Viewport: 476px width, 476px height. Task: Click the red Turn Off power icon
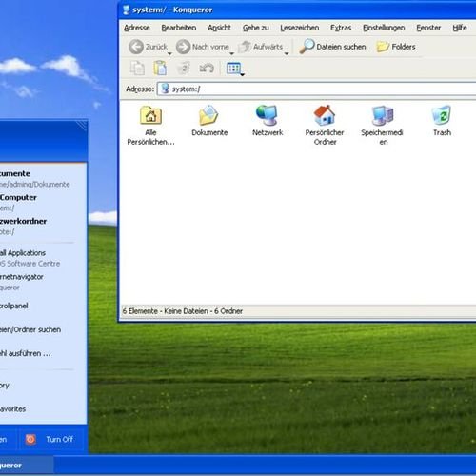(30, 439)
